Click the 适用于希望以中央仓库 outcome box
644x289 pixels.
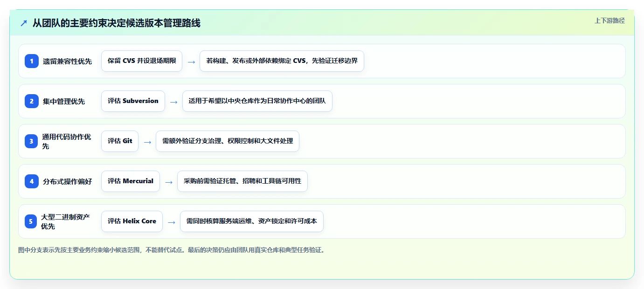tap(257, 101)
